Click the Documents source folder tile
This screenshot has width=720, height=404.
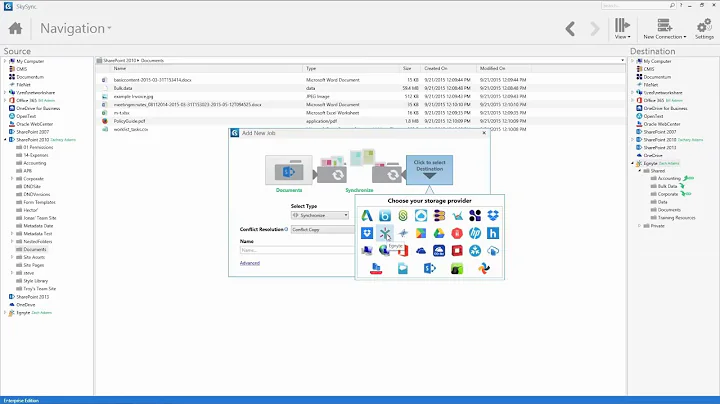pyautogui.click(x=289, y=170)
